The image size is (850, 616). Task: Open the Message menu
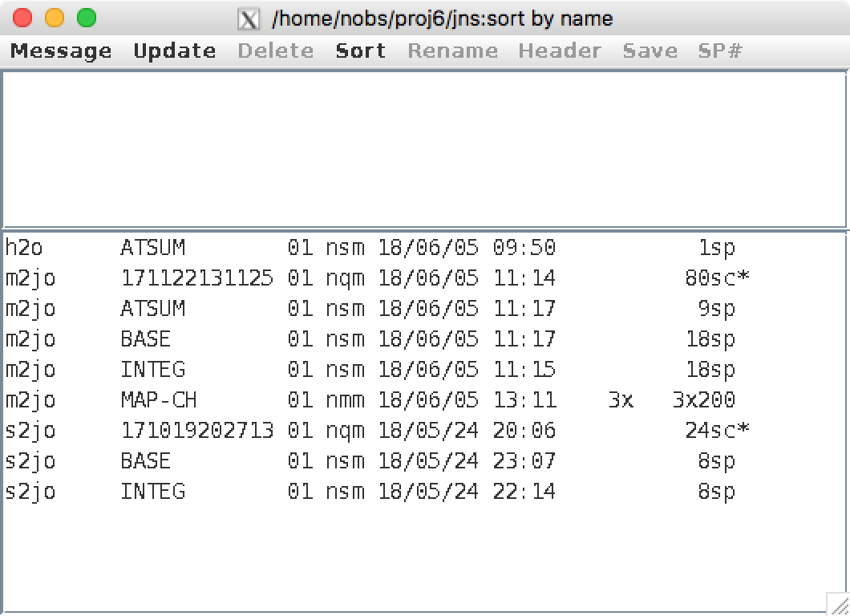[61, 51]
